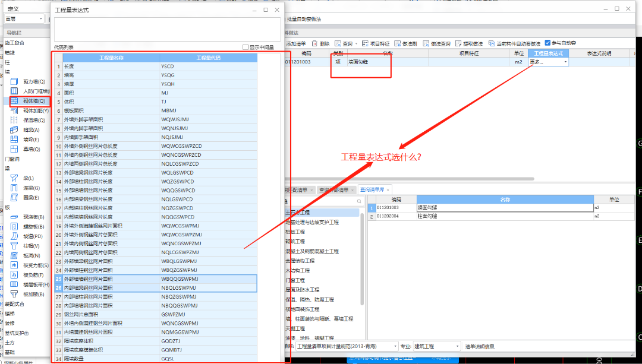Screen dimensions: 642x364
Task: Select 梁(L) component
Action: click(29, 178)
